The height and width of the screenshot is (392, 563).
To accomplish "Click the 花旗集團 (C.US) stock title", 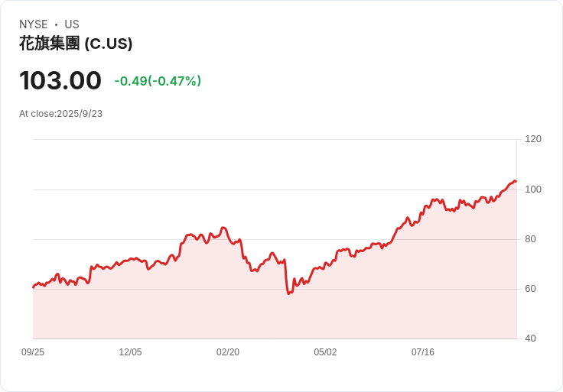I will [76, 44].
